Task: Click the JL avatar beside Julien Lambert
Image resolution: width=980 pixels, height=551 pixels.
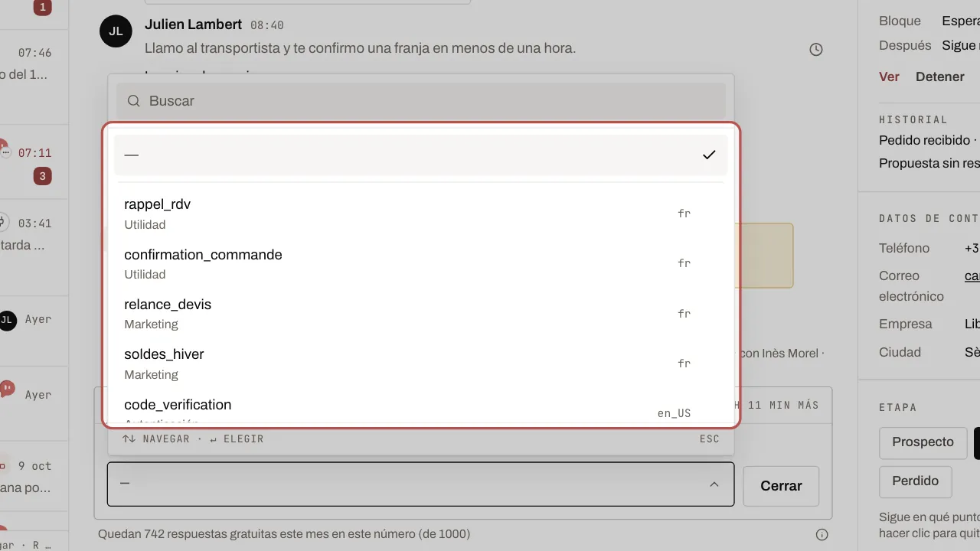Action: (116, 31)
